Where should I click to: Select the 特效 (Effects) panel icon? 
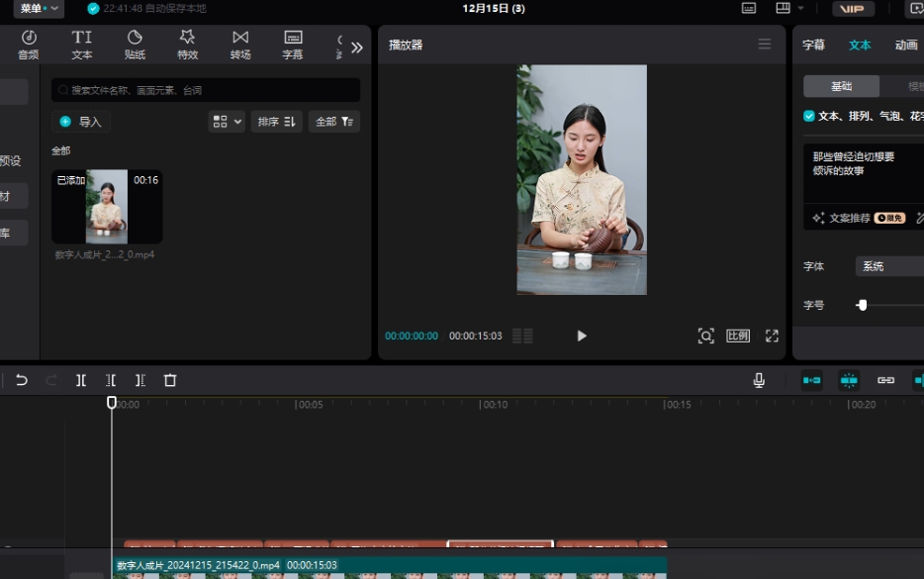click(187, 44)
